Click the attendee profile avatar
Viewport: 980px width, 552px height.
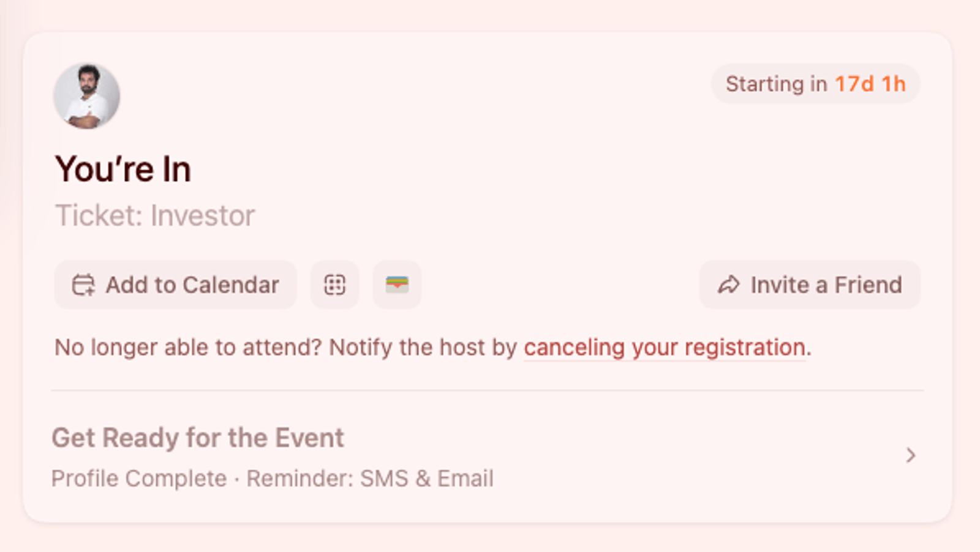86,96
